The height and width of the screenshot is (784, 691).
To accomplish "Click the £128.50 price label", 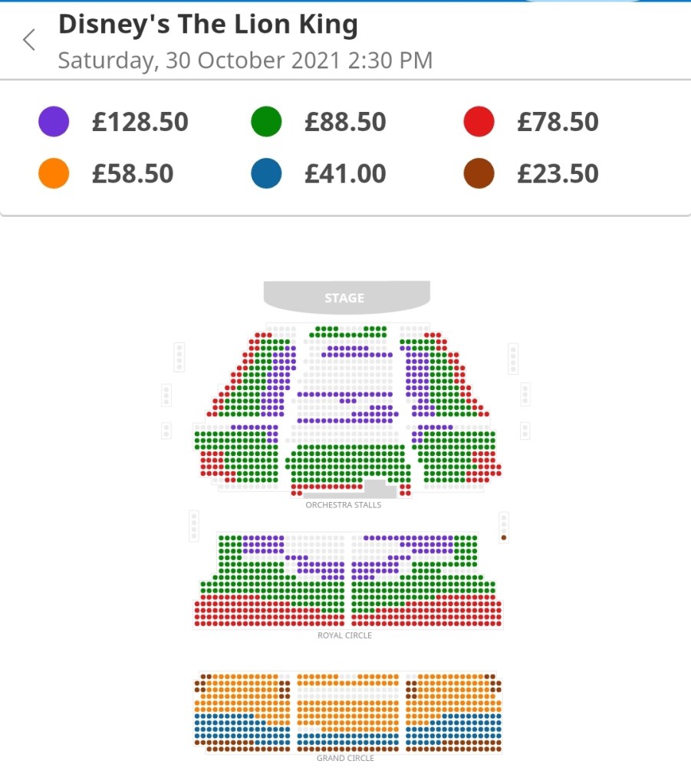I will click(x=140, y=122).
